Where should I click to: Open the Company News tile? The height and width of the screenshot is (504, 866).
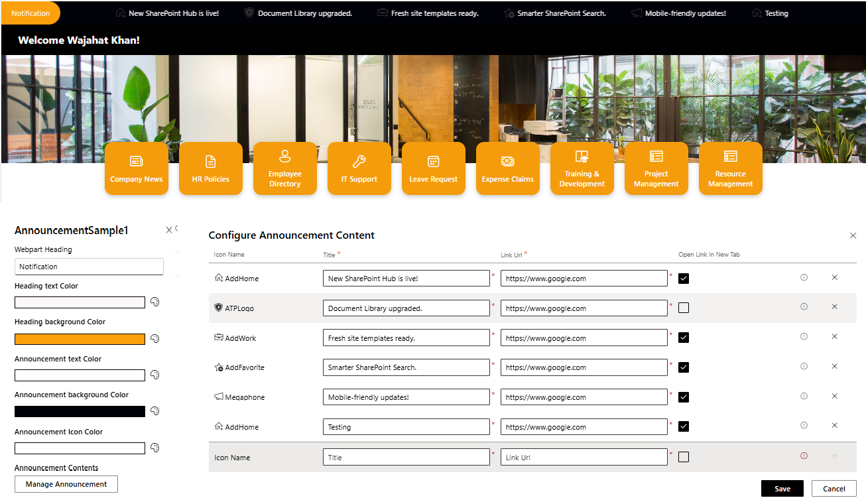click(x=136, y=168)
